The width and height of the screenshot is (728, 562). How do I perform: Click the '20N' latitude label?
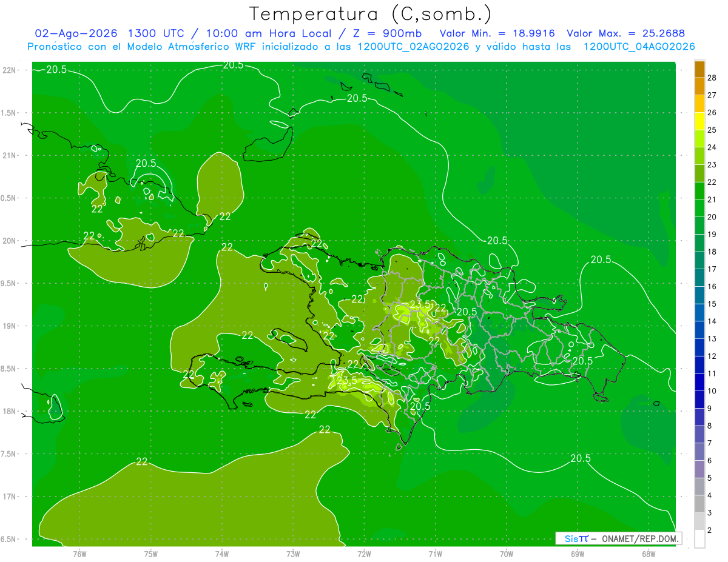tap(10, 241)
